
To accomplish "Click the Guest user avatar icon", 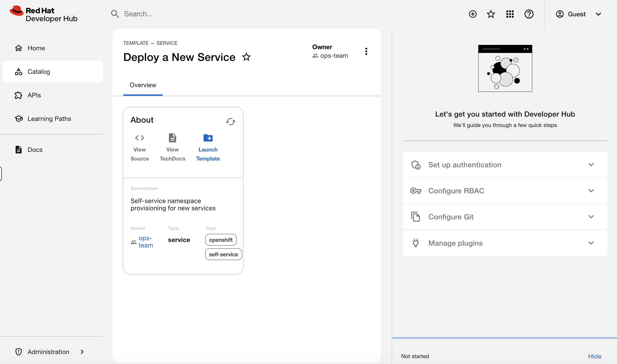I will [x=559, y=14].
